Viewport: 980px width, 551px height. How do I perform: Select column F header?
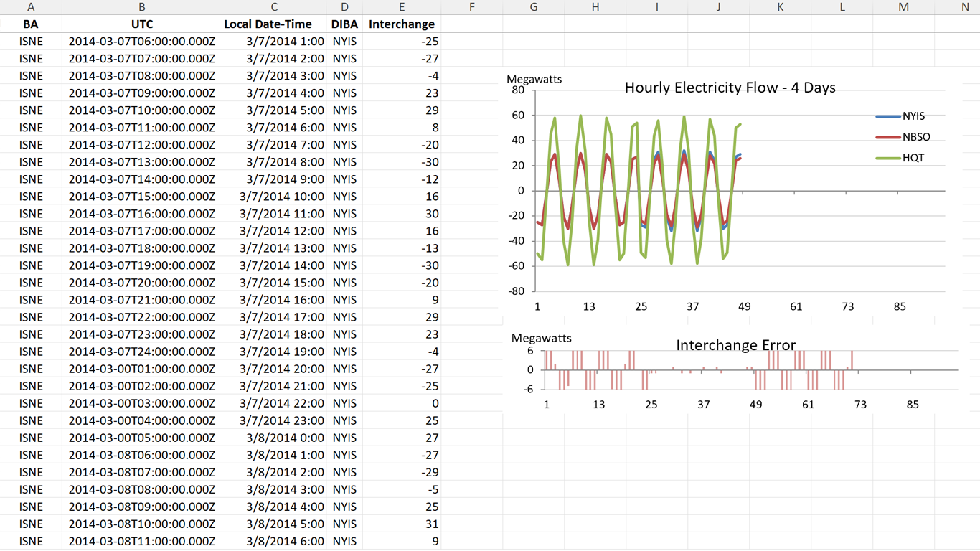[472, 7]
